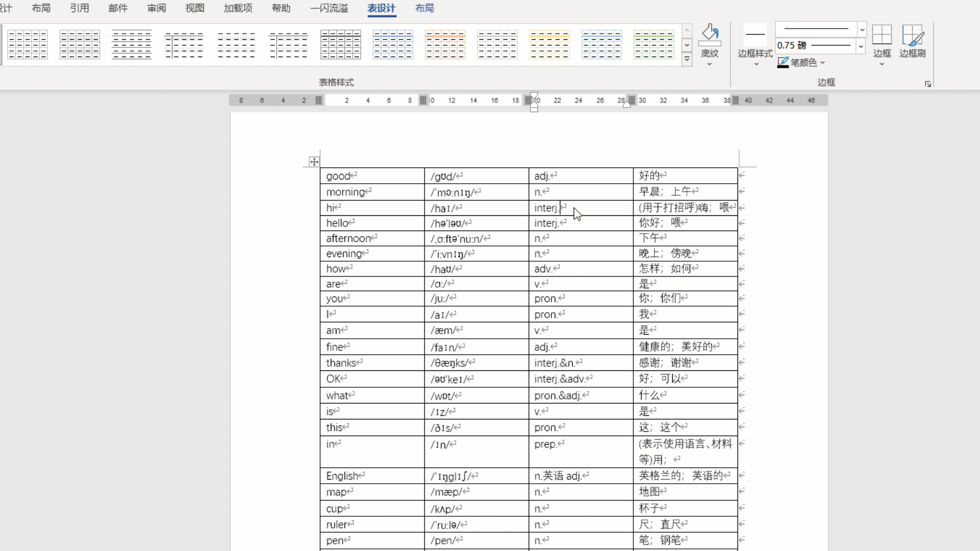980x551 pixels.
Task: Click the Shading paint bucket icon
Action: pos(709,35)
